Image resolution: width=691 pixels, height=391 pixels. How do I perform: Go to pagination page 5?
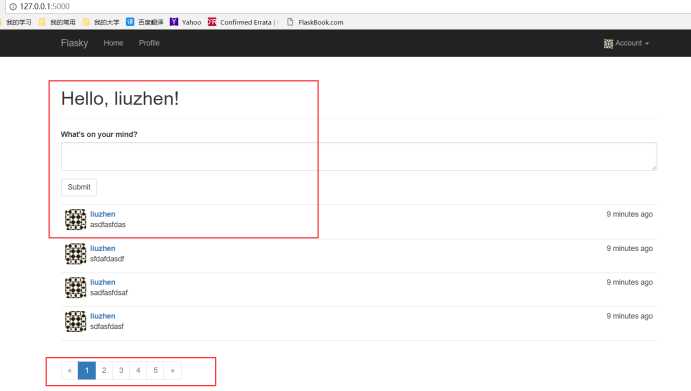pos(156,370)
